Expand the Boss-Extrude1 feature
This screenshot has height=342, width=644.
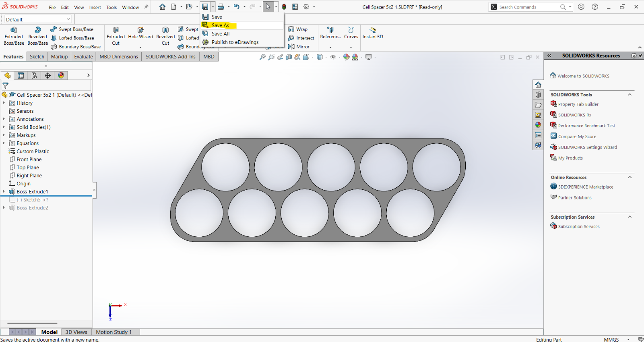click(4, 191)
